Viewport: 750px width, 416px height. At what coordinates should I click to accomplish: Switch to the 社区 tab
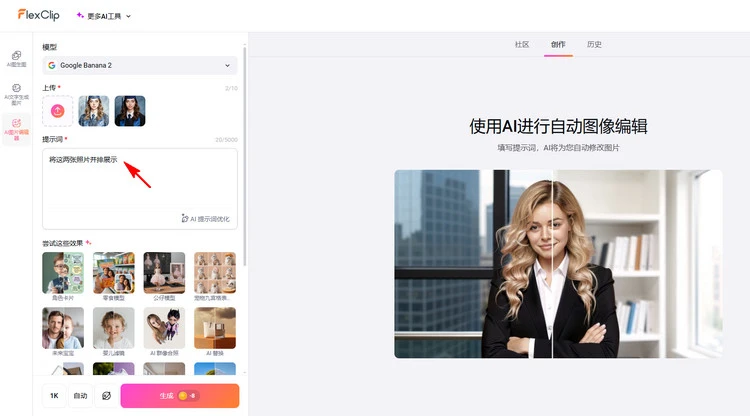(x=521, y=45)
